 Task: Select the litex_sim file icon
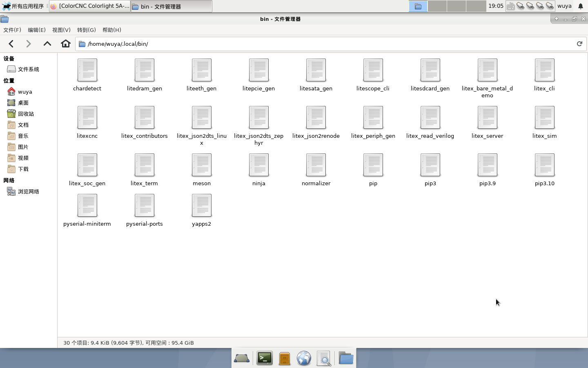coord(545,117)
